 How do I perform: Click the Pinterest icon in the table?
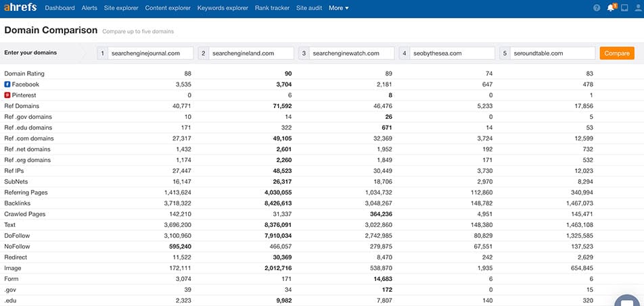pos(7,95)
